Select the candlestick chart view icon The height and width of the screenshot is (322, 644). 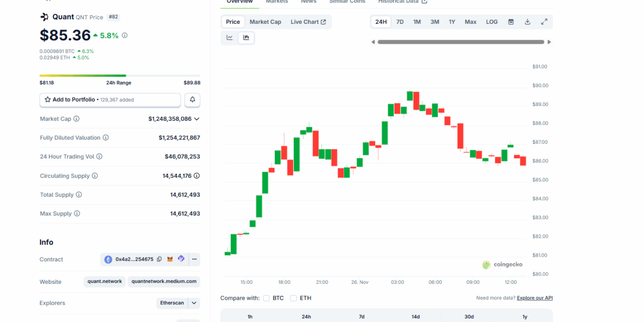click(246, 38)
